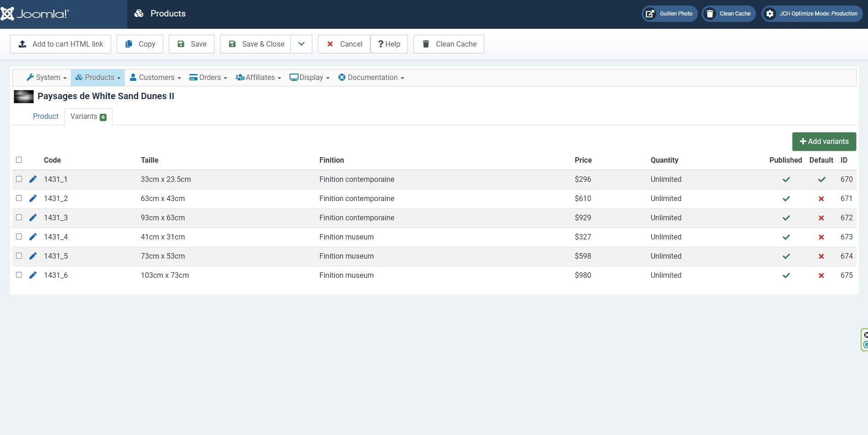Tick the checkbox for variant 1431_2

tap(19, 198)
